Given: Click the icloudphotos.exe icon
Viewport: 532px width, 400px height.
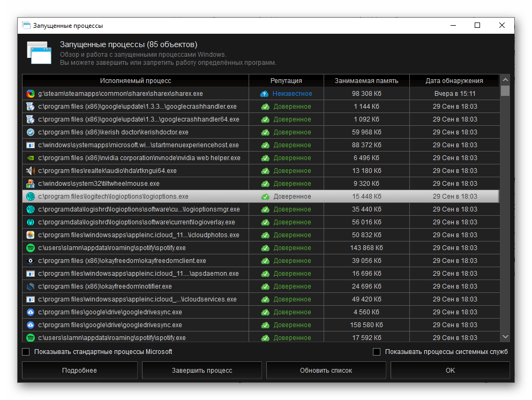Looking at the screenshot, I should [x=31, y=235].
